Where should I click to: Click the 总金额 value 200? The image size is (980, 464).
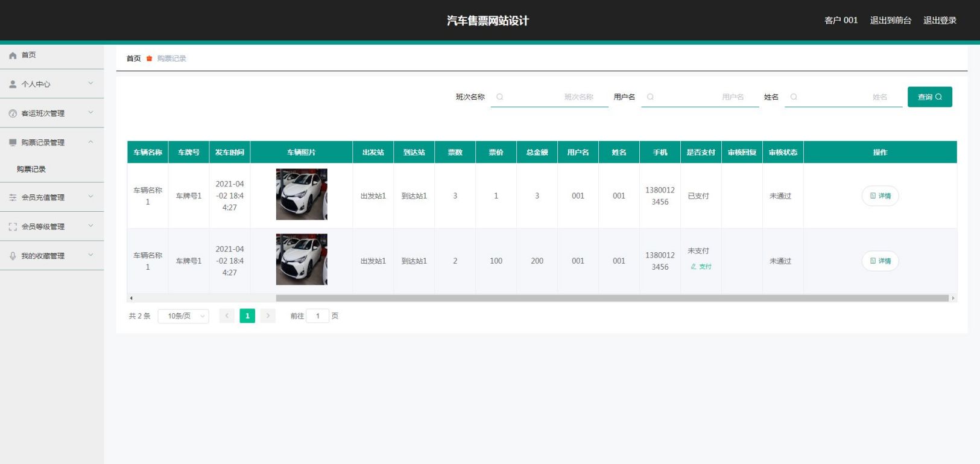pos(537,261)
